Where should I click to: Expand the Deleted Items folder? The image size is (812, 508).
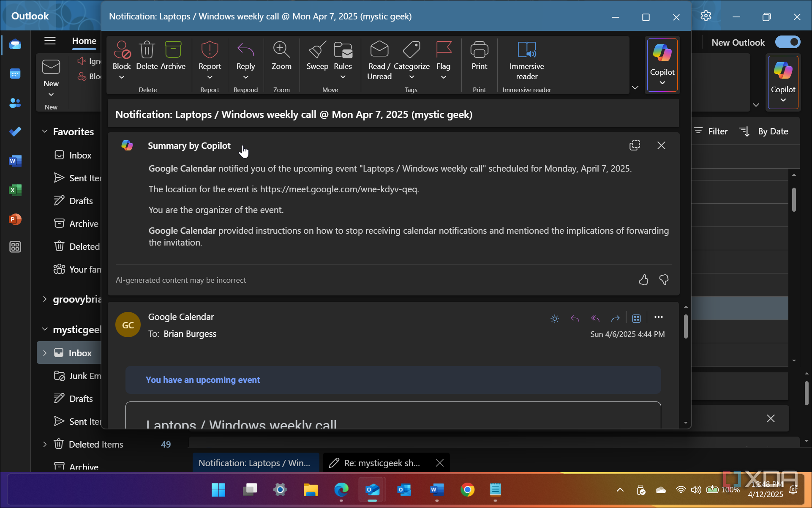(45, 444)
